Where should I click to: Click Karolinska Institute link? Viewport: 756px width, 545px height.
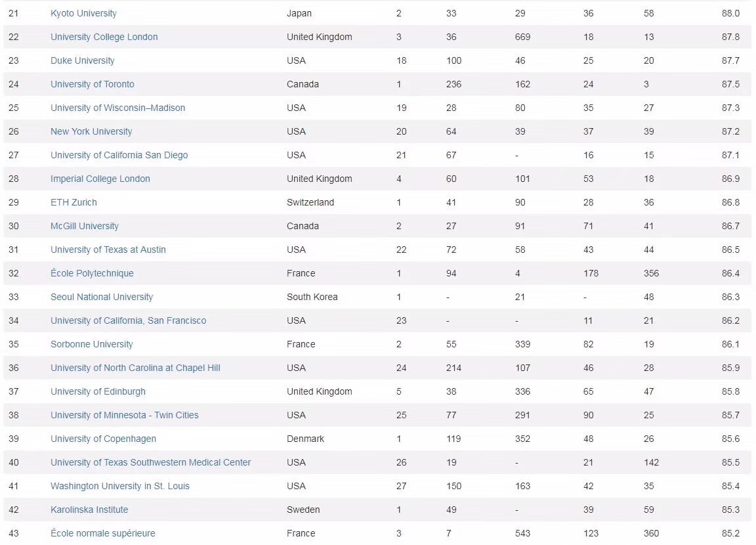tap(89, 510)
